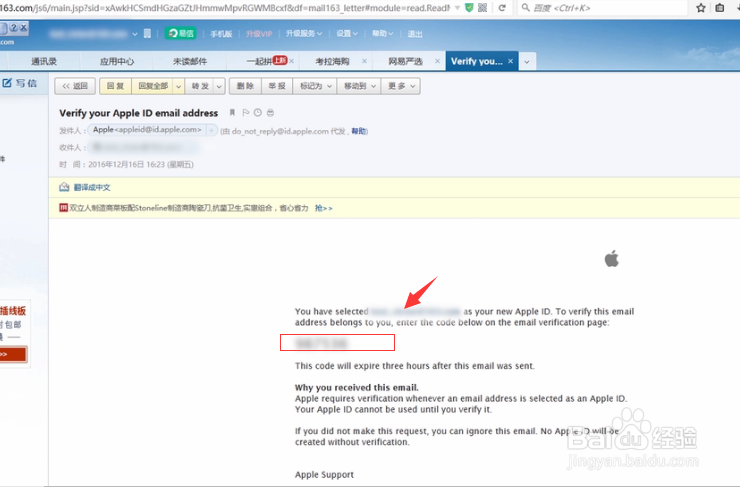The image size is (740, 487).
Task: Click the bookmark icon beside email subject
Action: 232,112
